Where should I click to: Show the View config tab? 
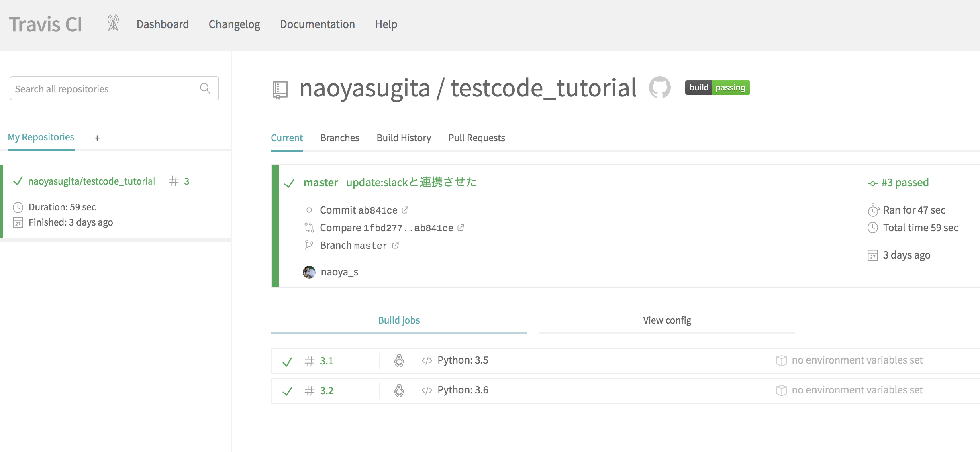coord(667,320)
